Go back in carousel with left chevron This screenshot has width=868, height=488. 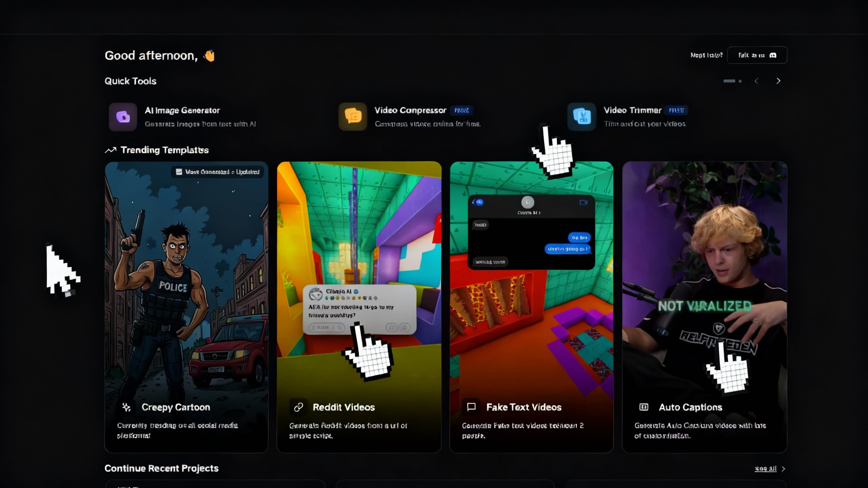[x=757, y=81]
